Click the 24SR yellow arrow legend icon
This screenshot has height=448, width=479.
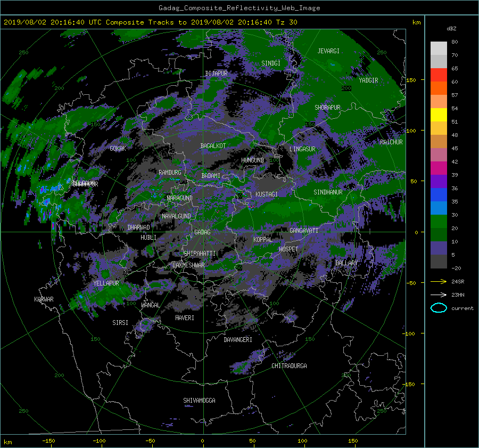[439, 281]
